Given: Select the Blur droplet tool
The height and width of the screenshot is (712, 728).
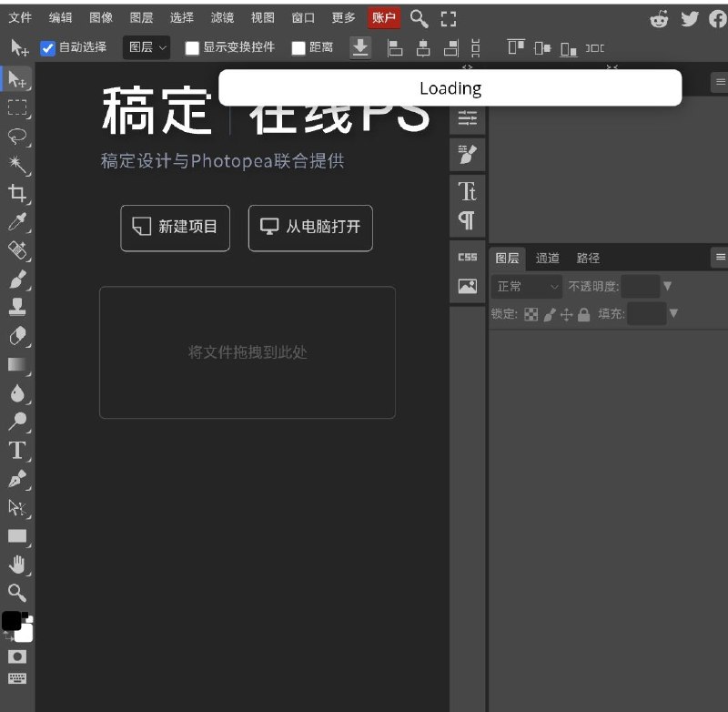Looking at the screenshot, I should pyautogui.click(x=17, y=393).
